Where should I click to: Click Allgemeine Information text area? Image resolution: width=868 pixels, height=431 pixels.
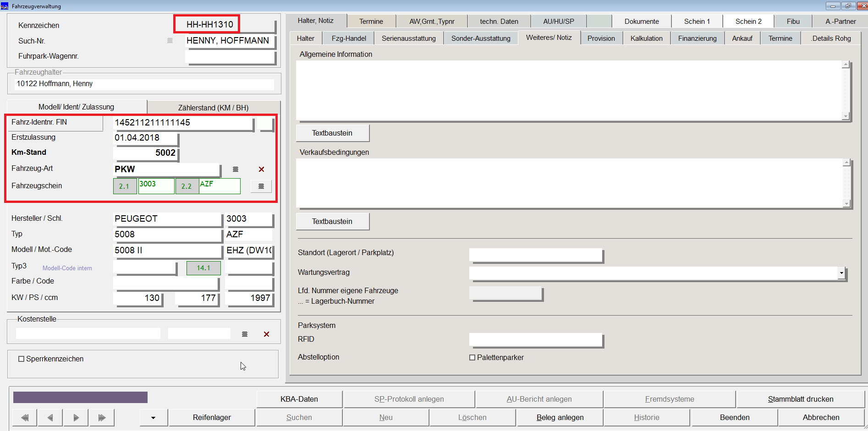569,91
